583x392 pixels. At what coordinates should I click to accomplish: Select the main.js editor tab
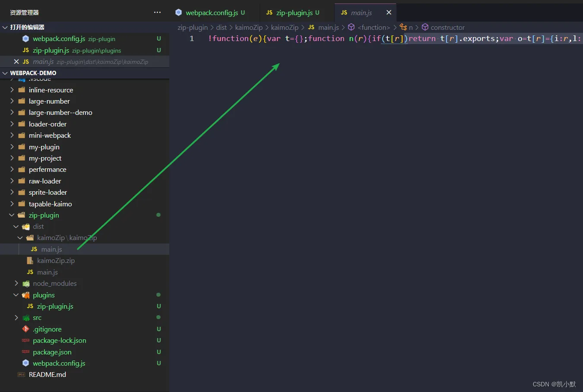pyautogui.click(x=365, y=13)
